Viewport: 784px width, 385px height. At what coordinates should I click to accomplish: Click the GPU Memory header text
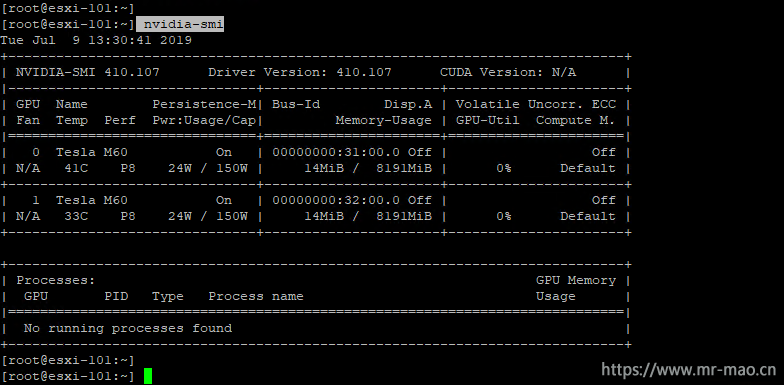576,280
